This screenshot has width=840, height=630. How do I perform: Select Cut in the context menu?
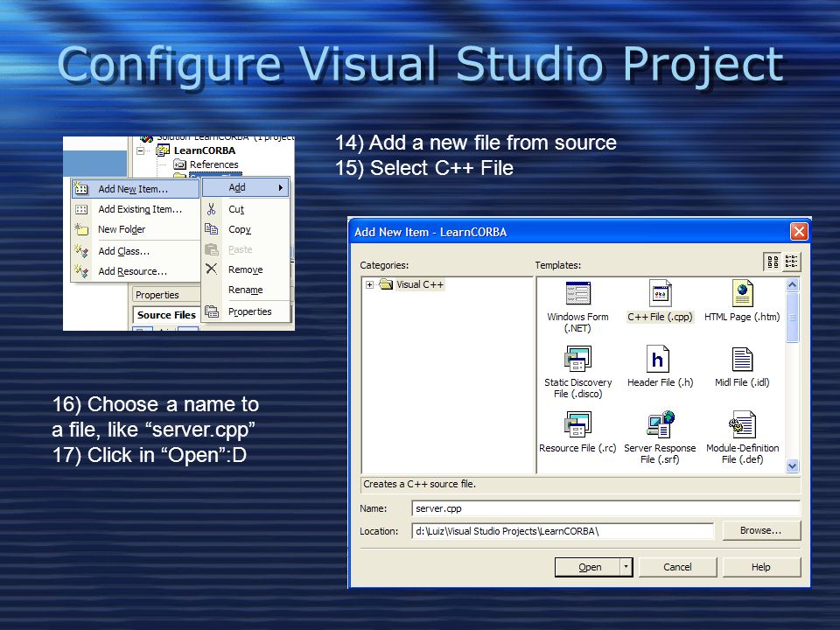[x=246, y=209]
